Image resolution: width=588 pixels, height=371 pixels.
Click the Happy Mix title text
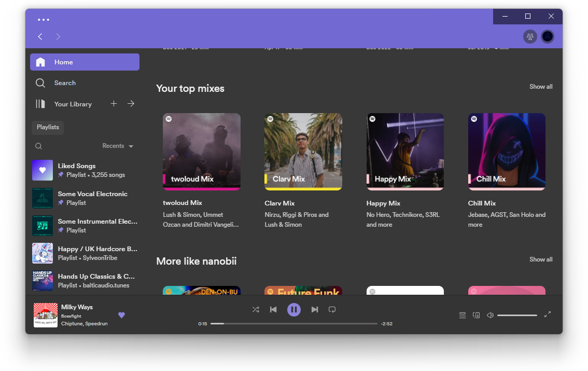383,203
